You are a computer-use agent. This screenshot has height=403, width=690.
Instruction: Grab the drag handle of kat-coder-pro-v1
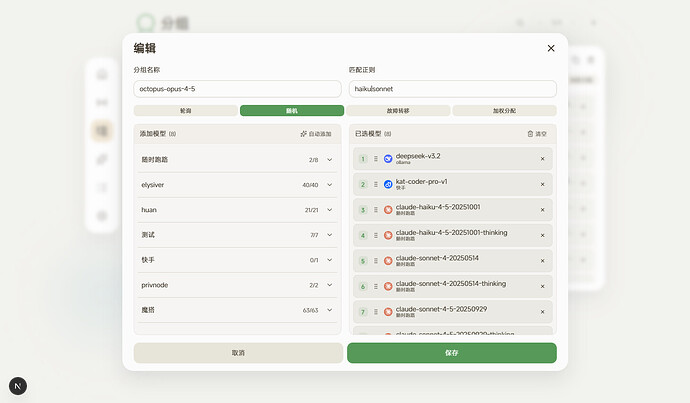(x=376, y=184)
